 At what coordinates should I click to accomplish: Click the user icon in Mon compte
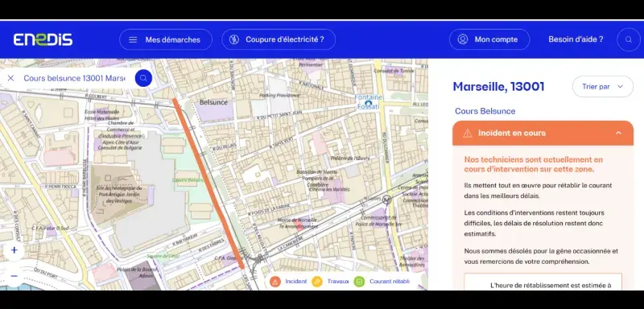(x=463, y=39)
